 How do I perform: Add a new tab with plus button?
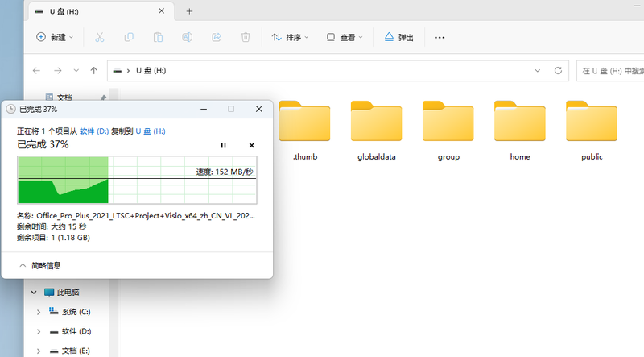[x=189, y=11]
